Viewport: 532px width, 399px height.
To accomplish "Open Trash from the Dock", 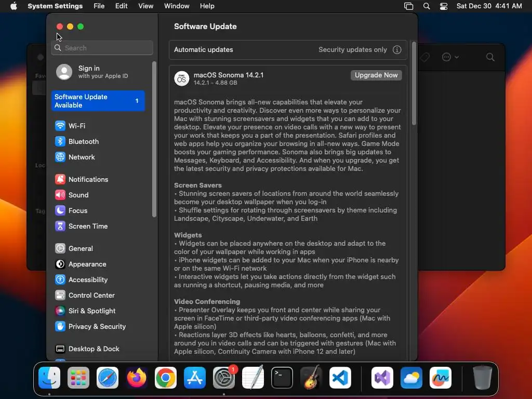I will tap(482, 378).
